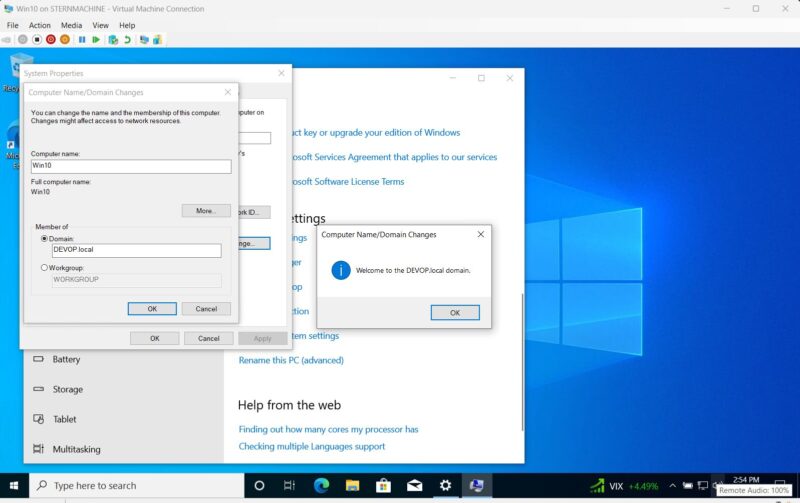The width and height of the screenshot is (800, 503).
Task: Open Checking multiple Languages support link
Action: tap(312, 446)
